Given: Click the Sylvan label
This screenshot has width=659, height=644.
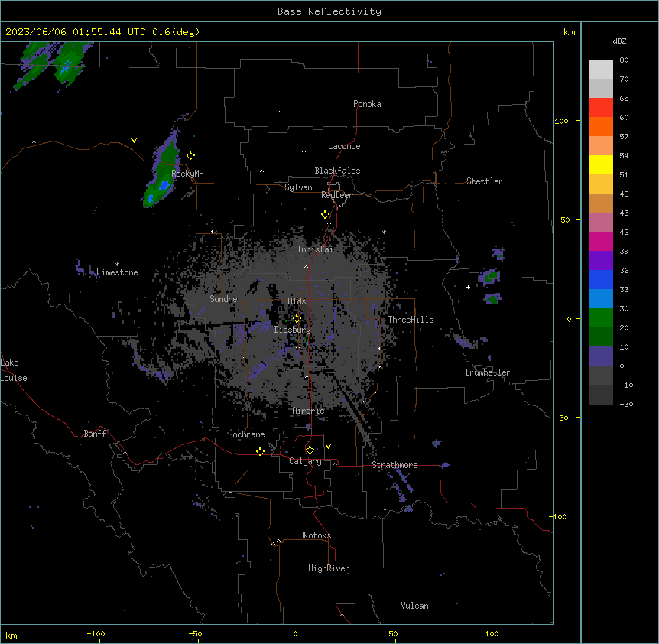Looking at the screenshot, I should (x=298, y=187).
